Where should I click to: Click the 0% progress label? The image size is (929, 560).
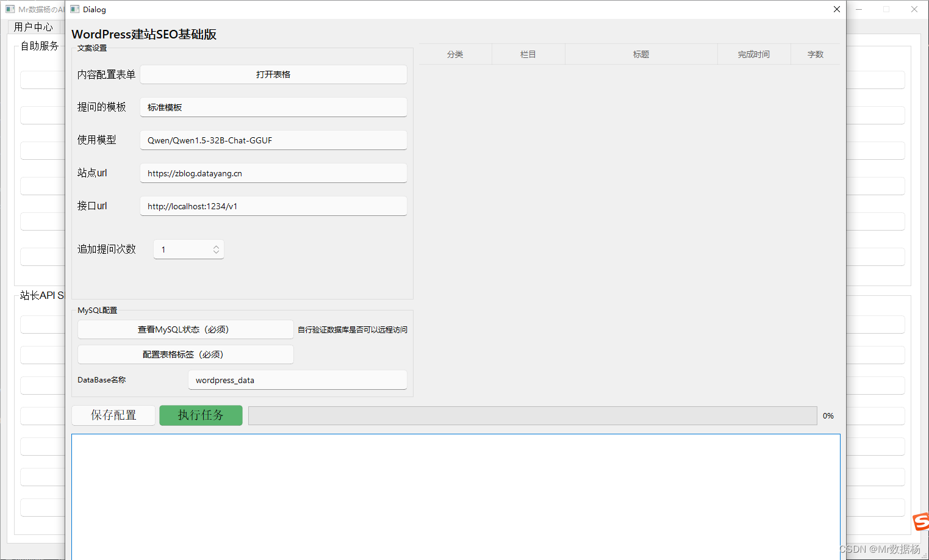(828, 416)
